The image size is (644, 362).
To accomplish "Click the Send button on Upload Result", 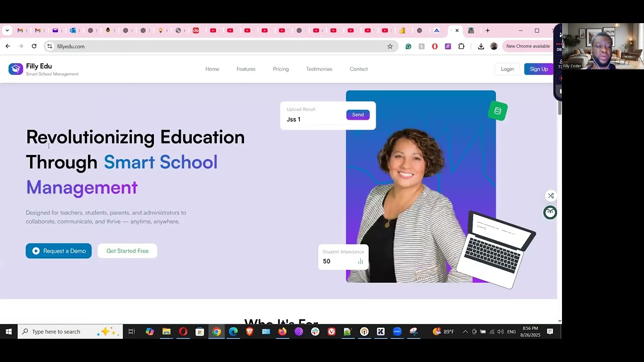I will (358, 115).
